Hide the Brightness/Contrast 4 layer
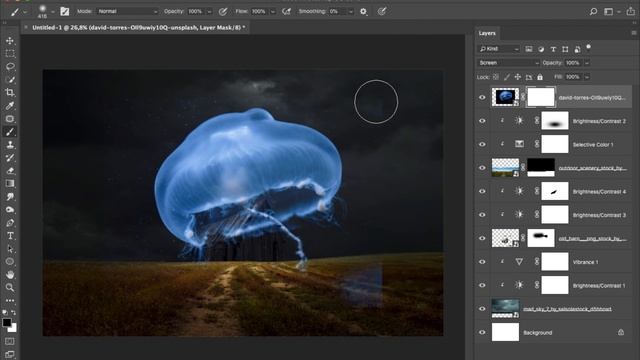 [x=482, y=191]
